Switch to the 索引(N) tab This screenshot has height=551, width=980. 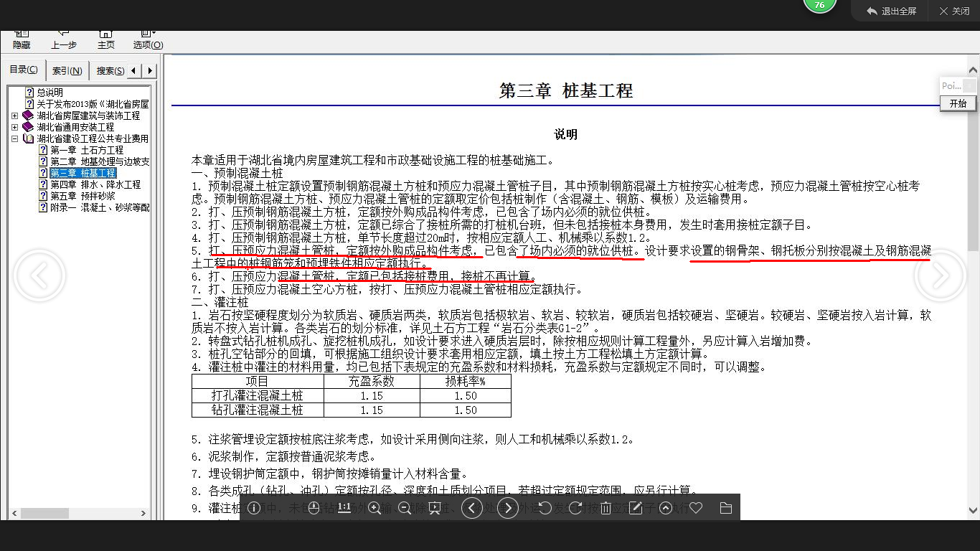pyautogui.click(x=67, y=71)
